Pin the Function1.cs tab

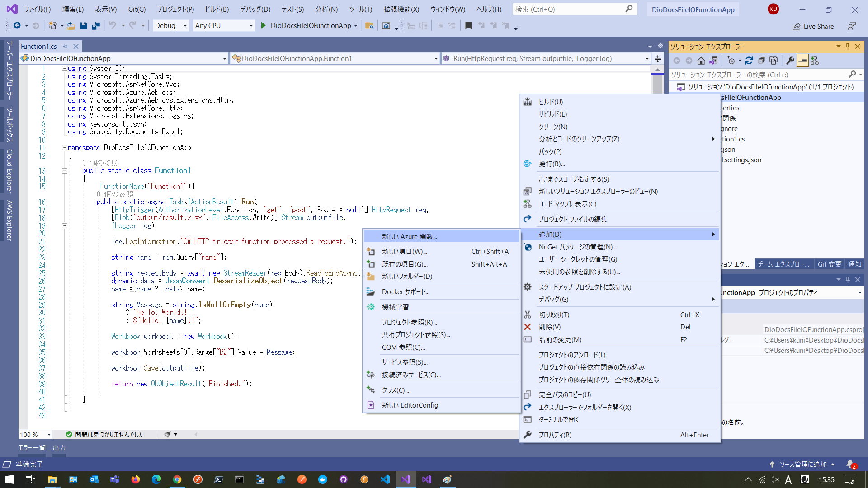(66, 47)
